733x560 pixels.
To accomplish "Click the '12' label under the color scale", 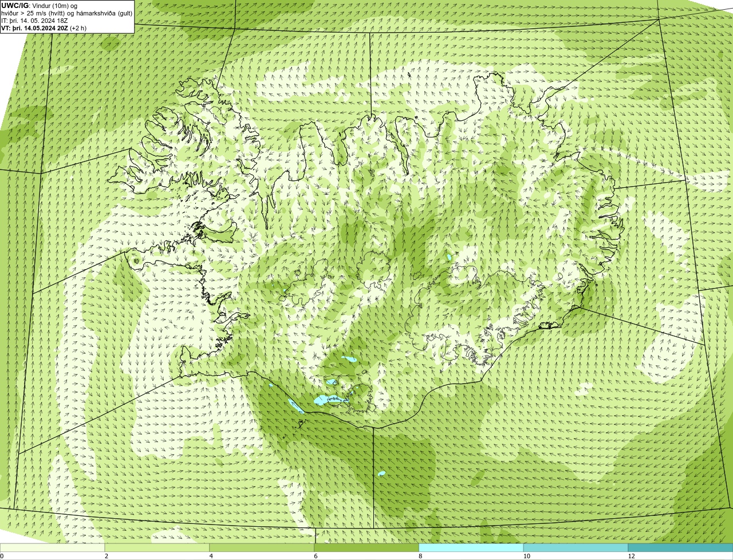I will point(631,556).
